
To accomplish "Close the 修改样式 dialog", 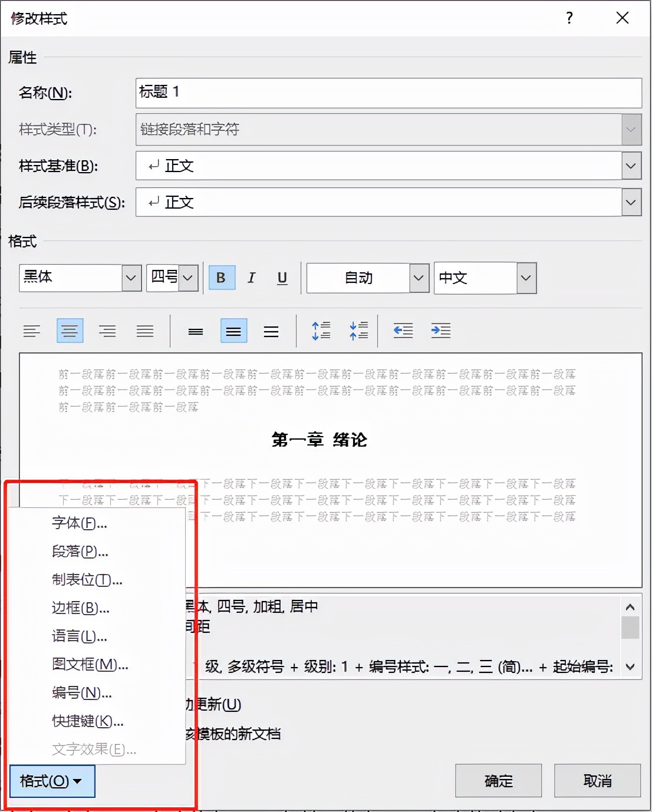I will pos(623,18).
